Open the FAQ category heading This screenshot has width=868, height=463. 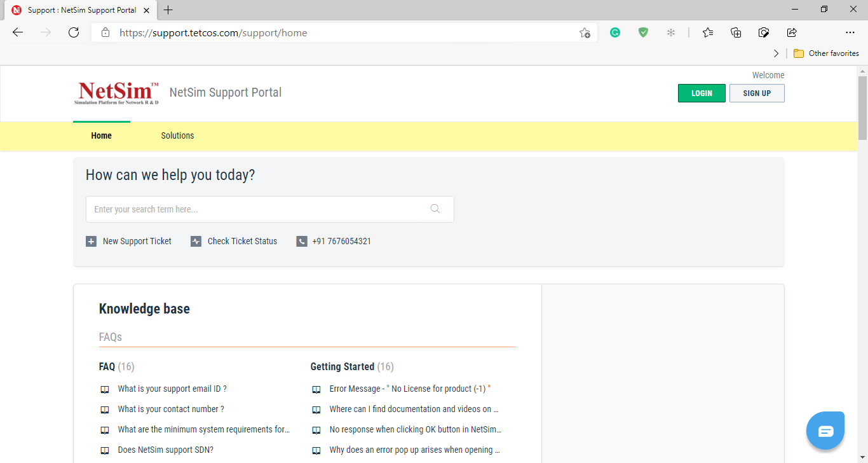point(107,366)
